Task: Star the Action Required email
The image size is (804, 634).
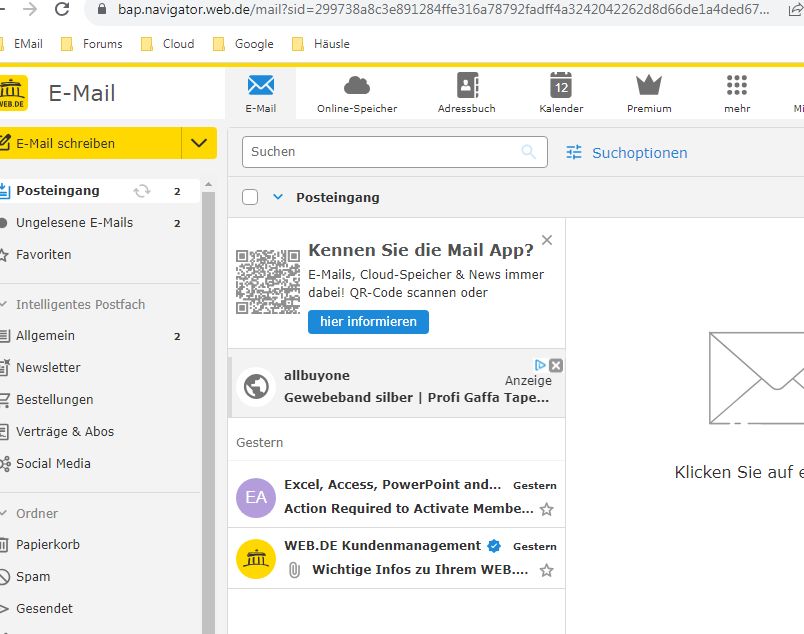Action: tap(547, 509)
